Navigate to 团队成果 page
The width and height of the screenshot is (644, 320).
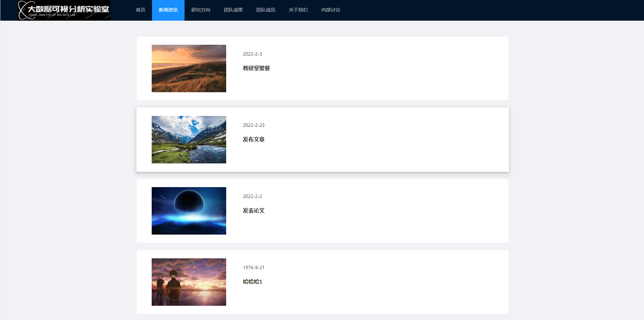coord(233,10)
